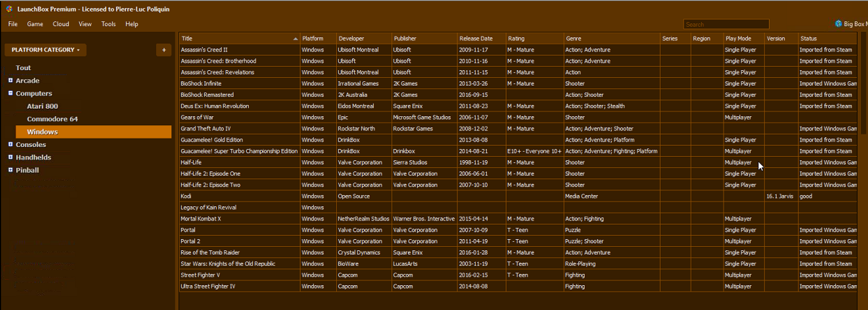The image size is (868, 310).
Task: Select the Kodi row
Action: 518,196
